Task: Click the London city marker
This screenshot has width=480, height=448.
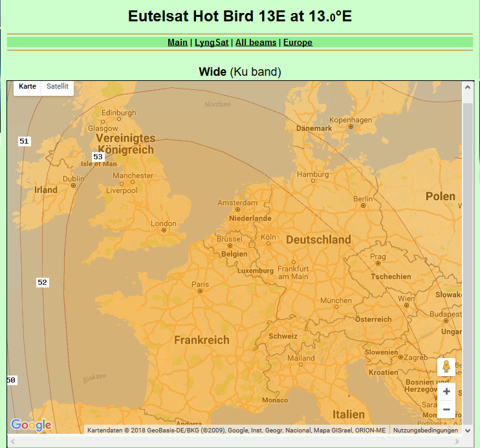Action: coord(164,229)
